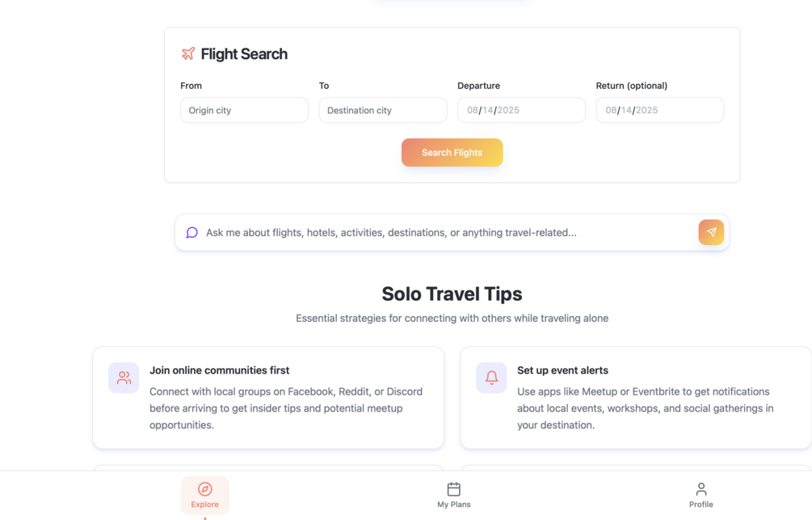This screenshot has height=520, width=812.
Task: Click the person Profile icon
Action: [x=701, y=489]
